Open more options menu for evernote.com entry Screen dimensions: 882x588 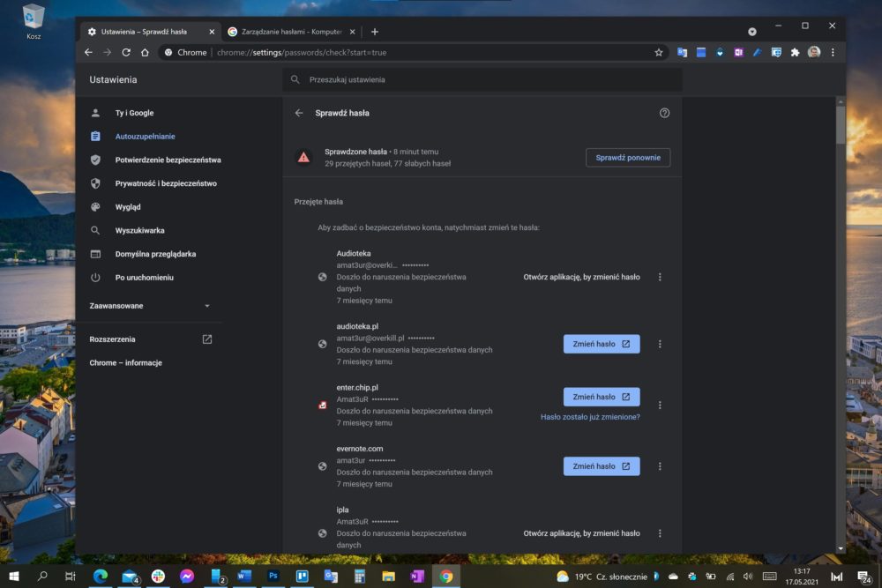pos(660,466)
